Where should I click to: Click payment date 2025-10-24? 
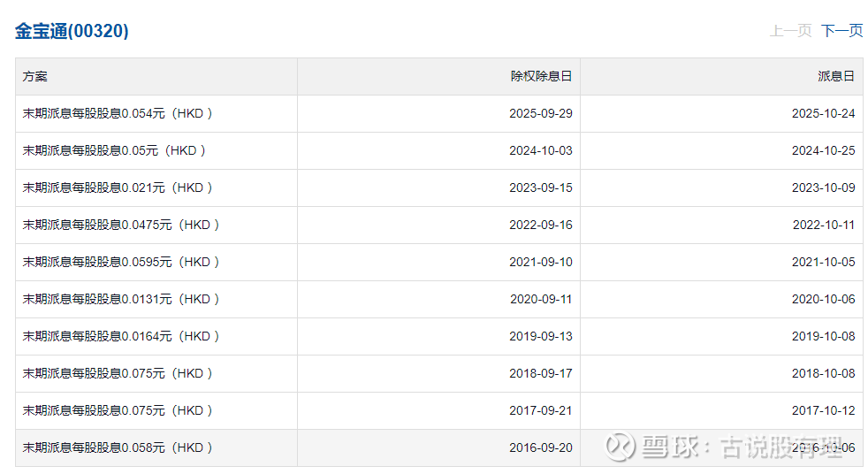tap(823, 113)
